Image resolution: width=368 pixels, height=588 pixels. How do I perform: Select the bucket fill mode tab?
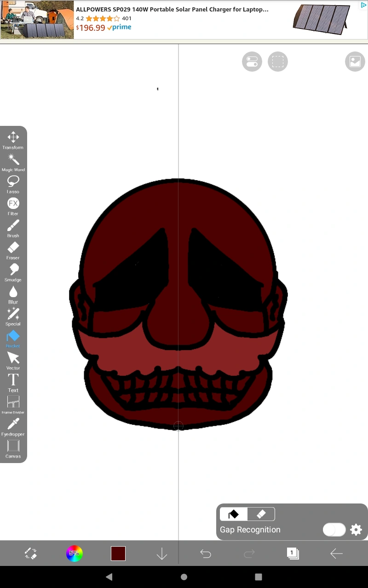coord(233,514)
